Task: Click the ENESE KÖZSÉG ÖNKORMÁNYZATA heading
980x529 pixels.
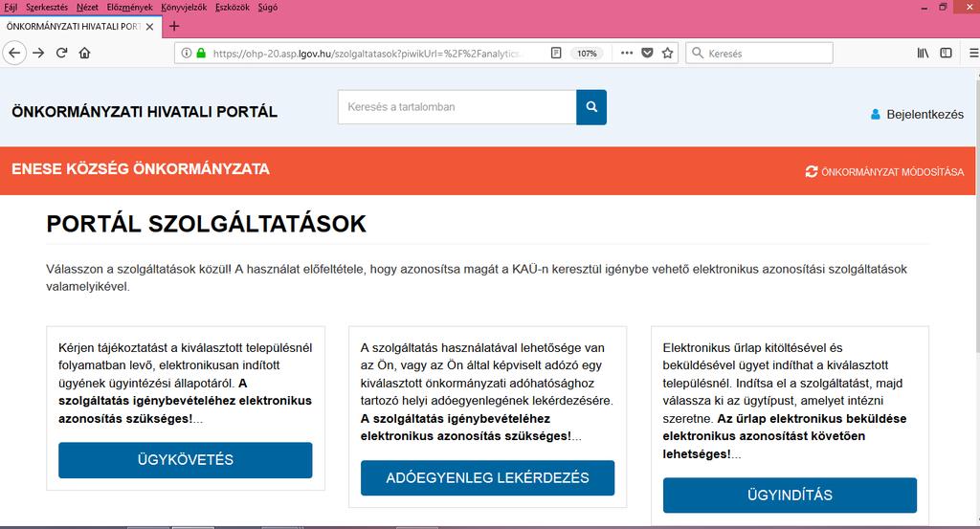Action: [141, 169]
